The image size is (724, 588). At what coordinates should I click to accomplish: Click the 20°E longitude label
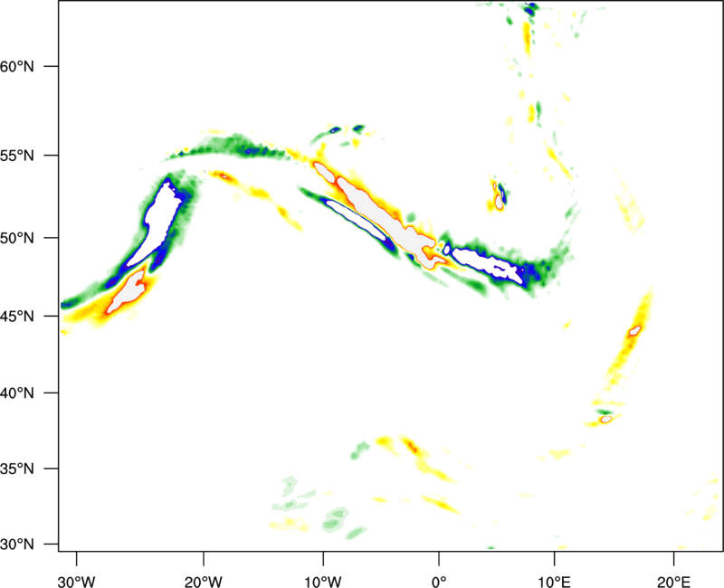(673, 582)
